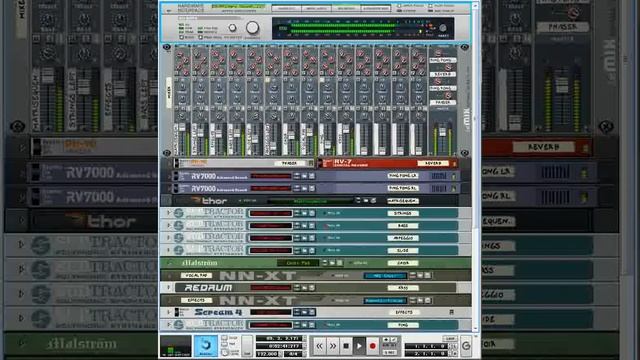The height and width of the screenshot is (360, 640).
Task: Toggle the lit mute button on mixer channel 6
Action: tap(267, 80)
